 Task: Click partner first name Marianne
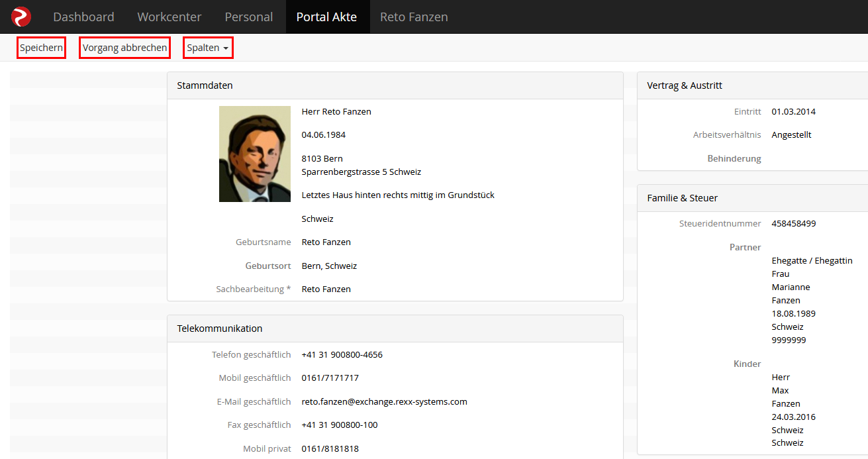pyautogui.click(x=791, y=287)
